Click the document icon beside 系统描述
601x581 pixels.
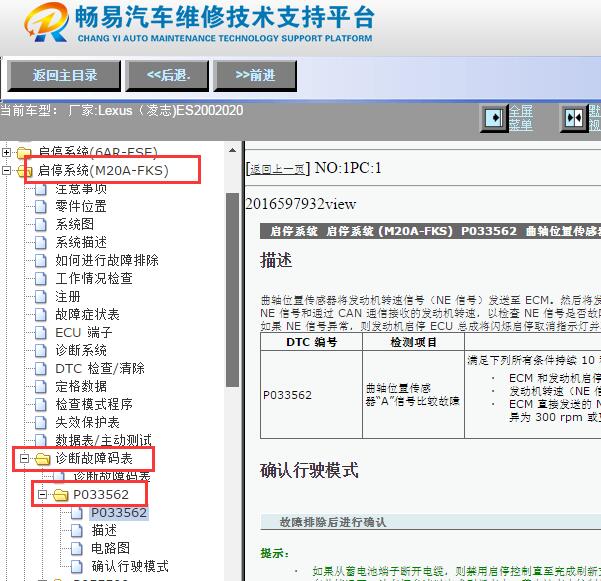point(41,243)
